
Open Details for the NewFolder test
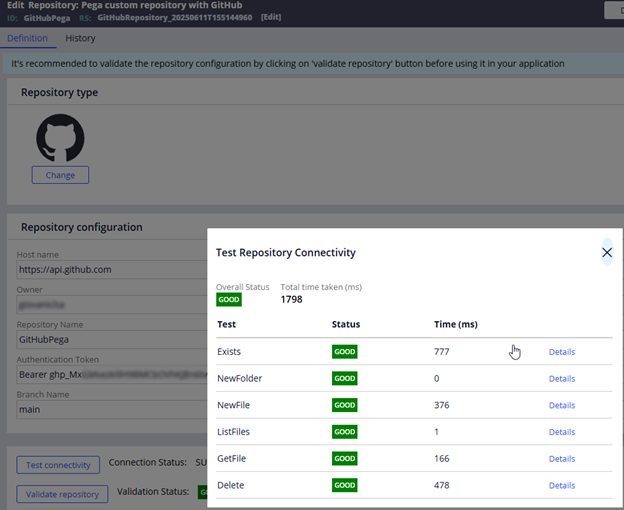coord(562,378)
